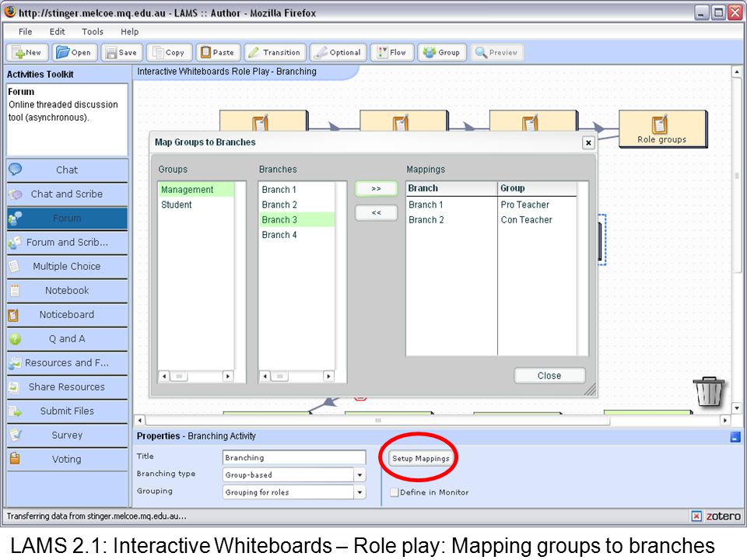
Task: Click the Title field containing Branching
Action: (294, 457)
